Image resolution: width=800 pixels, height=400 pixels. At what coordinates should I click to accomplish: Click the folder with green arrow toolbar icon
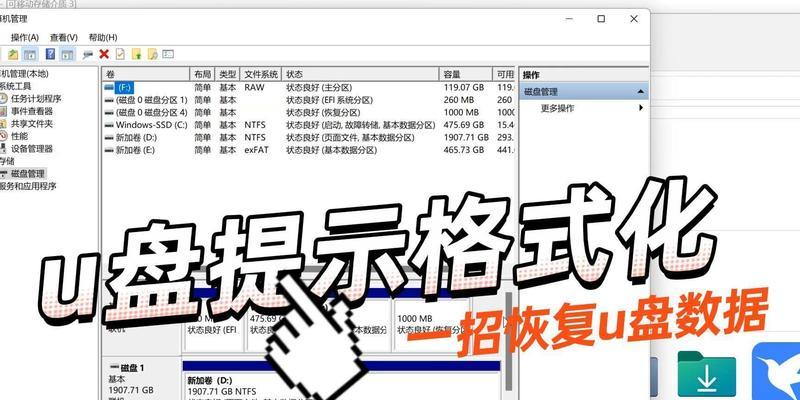tap(136, 54)
